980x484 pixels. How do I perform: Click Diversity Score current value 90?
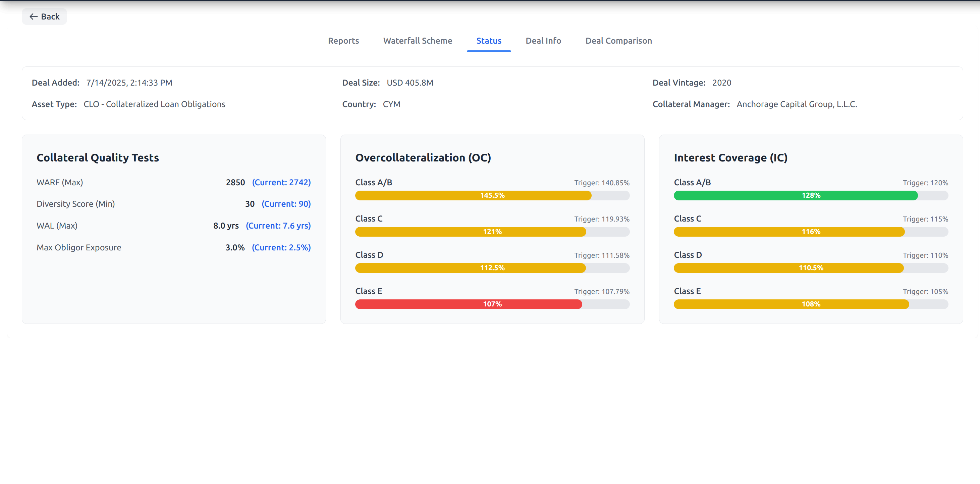click(286, 204)
